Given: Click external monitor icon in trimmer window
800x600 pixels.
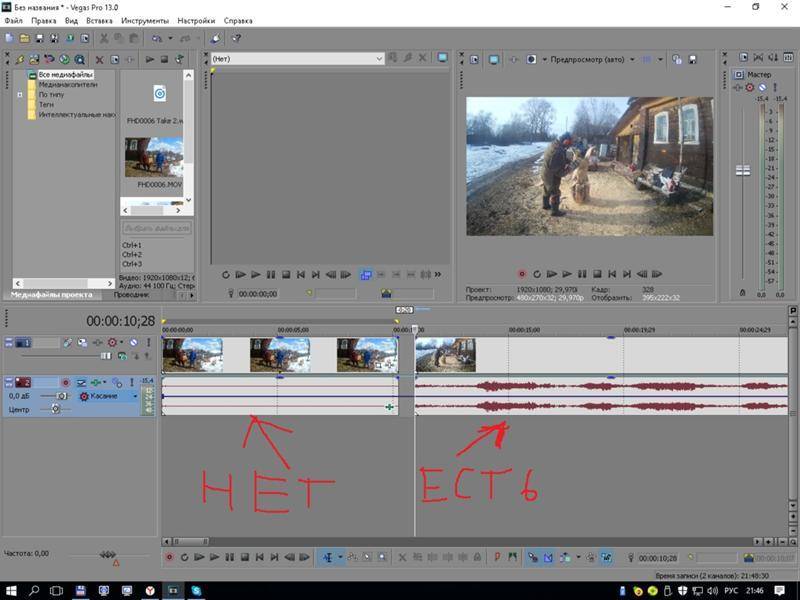Looking at the screenshot, I should pyautogui.click(x=442, y=58).
